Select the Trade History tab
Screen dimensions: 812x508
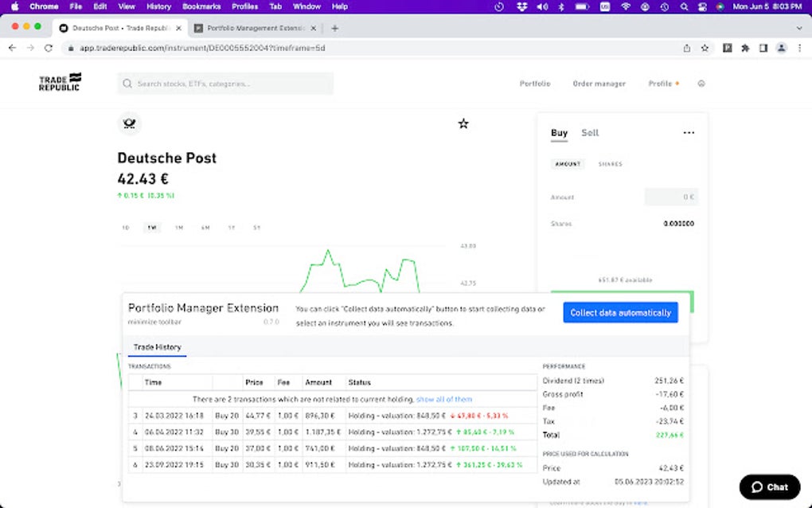click(x=158, y=347)
